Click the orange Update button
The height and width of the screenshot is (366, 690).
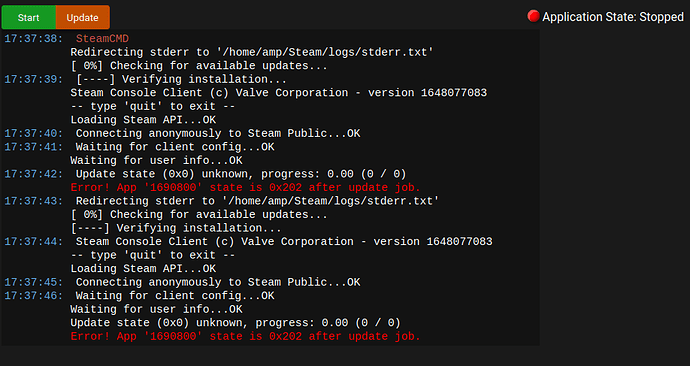(x=83, y=18)
